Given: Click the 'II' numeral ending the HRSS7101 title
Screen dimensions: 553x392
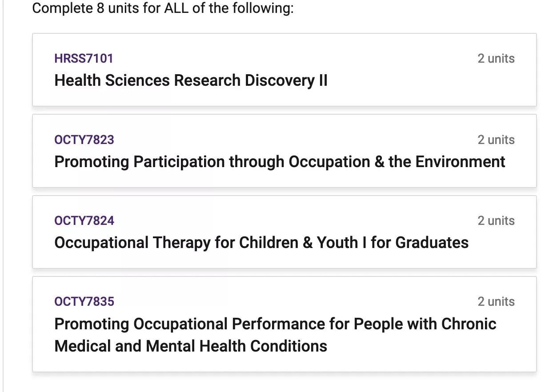Looking at the screenshot, I should (323, 80).
